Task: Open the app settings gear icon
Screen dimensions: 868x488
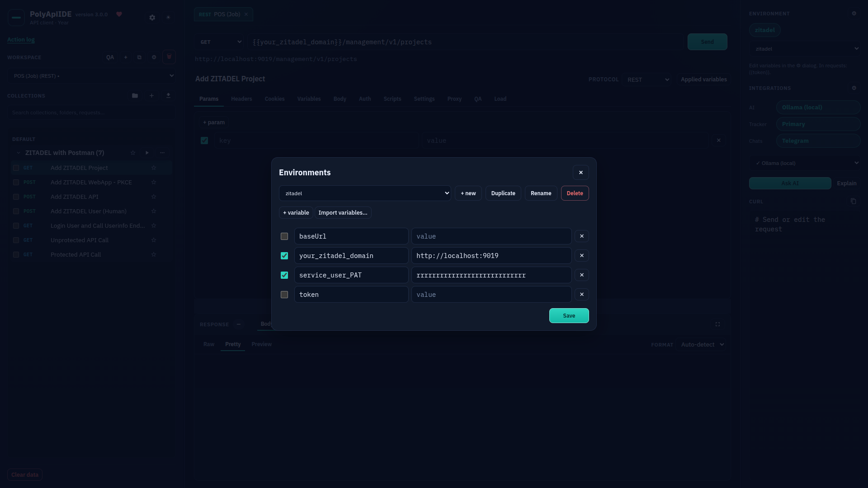Action: (152, 18)
